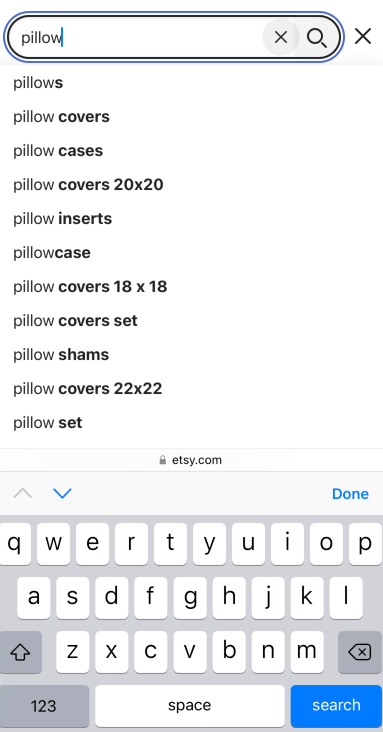This screenshot has height=732, width=383.
Task: Tap the keyboard backspace key
Action: [360, 652]
